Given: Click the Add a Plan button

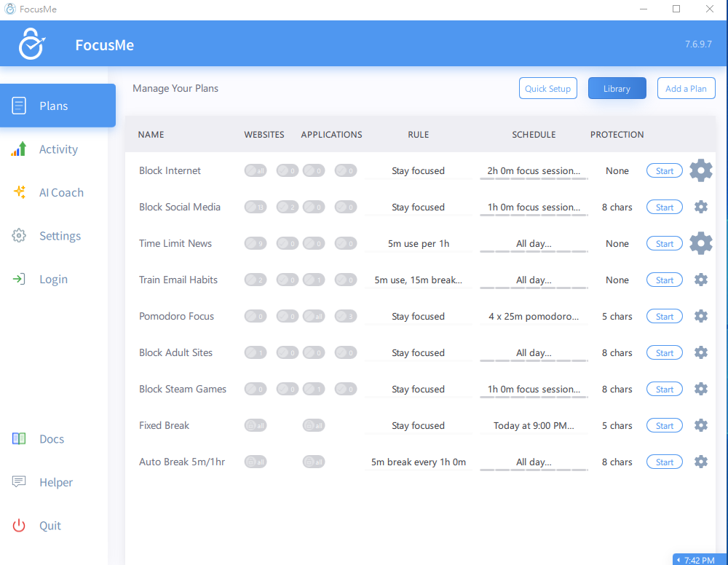Looking at the screenshot, I should 686,89.
